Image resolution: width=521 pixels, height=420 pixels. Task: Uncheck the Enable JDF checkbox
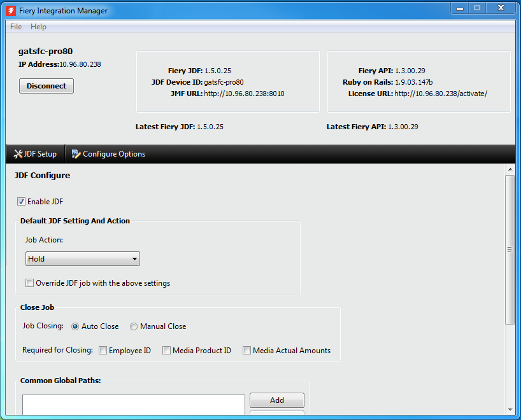(21, 202)
